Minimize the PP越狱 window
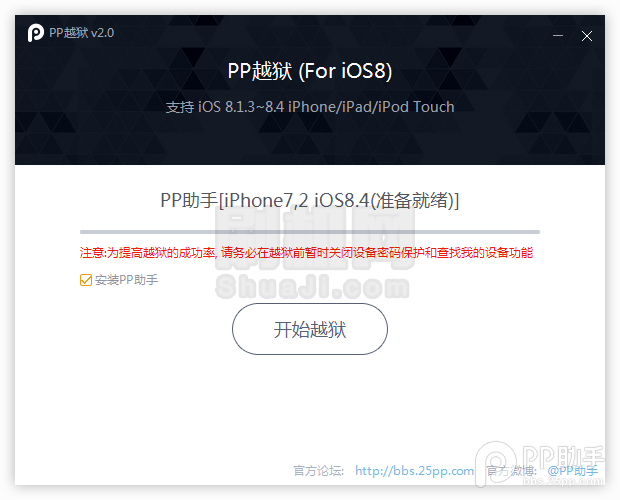The image size is (620, 500). click(x=558, y=36)
